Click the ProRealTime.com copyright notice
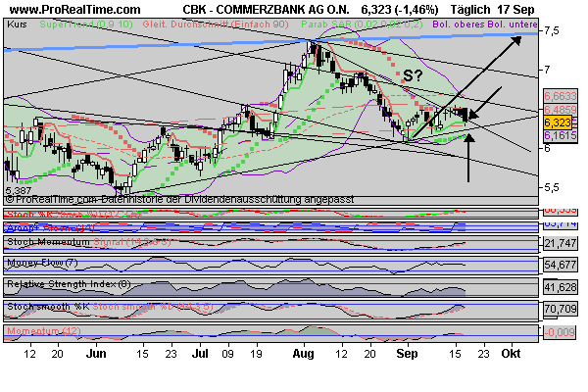Screen dimensions: 588x392 (179, 199)
